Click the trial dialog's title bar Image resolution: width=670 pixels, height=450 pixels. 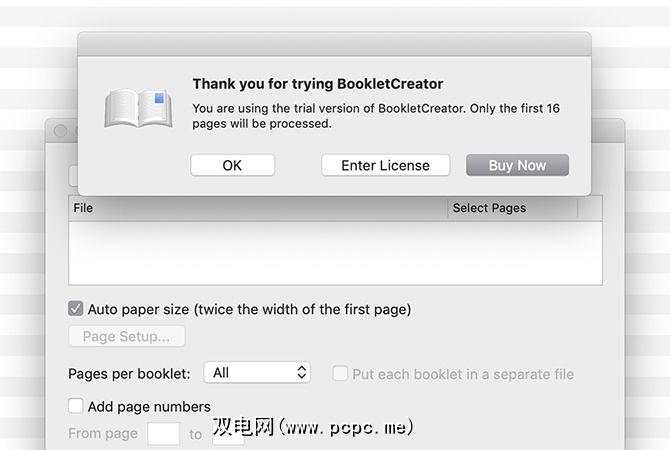click(x=334, y=44)
